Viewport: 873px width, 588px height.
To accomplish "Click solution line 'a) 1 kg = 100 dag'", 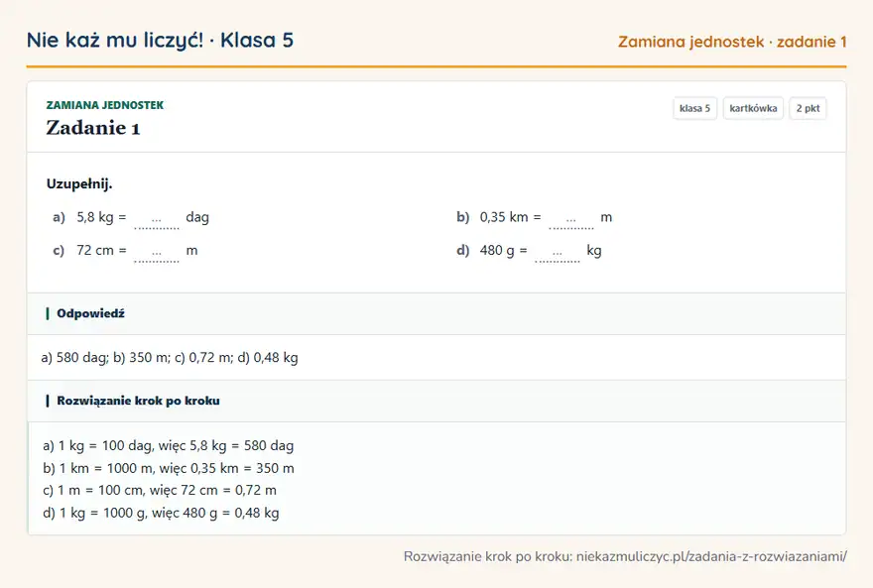I will click(168, 445).
